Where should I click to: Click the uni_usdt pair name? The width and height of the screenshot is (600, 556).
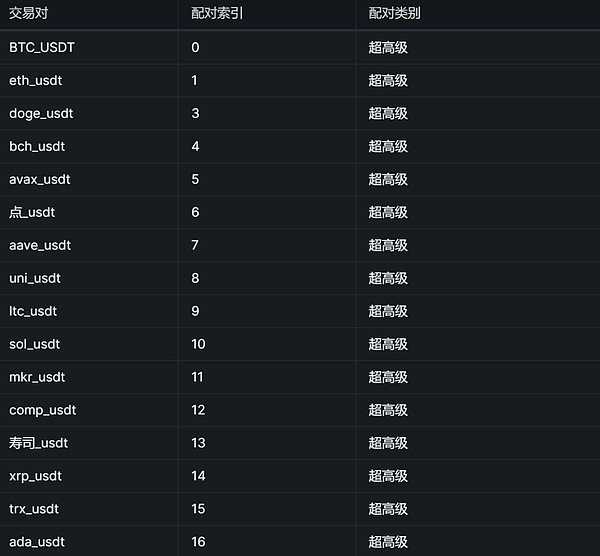(x=35, y=278)
